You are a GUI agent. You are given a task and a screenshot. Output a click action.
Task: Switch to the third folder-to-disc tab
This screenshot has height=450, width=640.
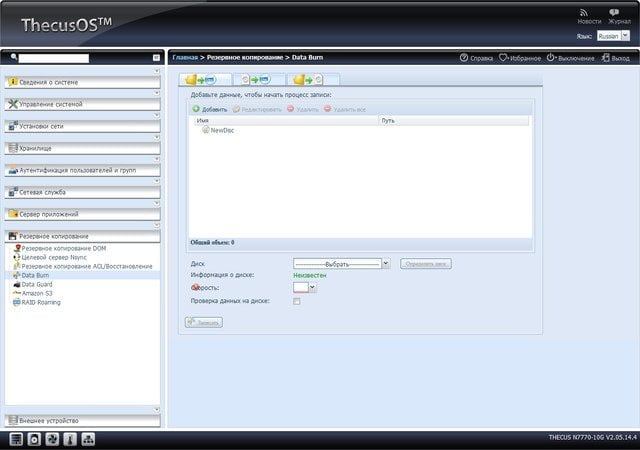click(313, 79)
